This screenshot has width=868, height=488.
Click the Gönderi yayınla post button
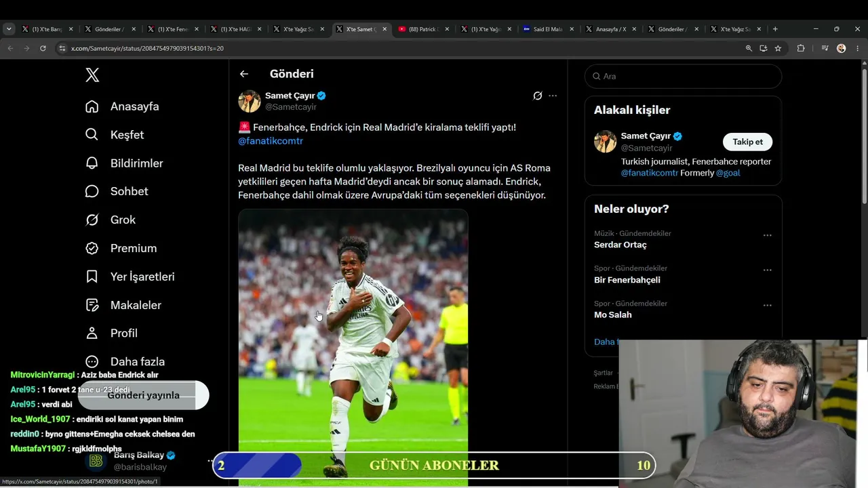point(143,395)
